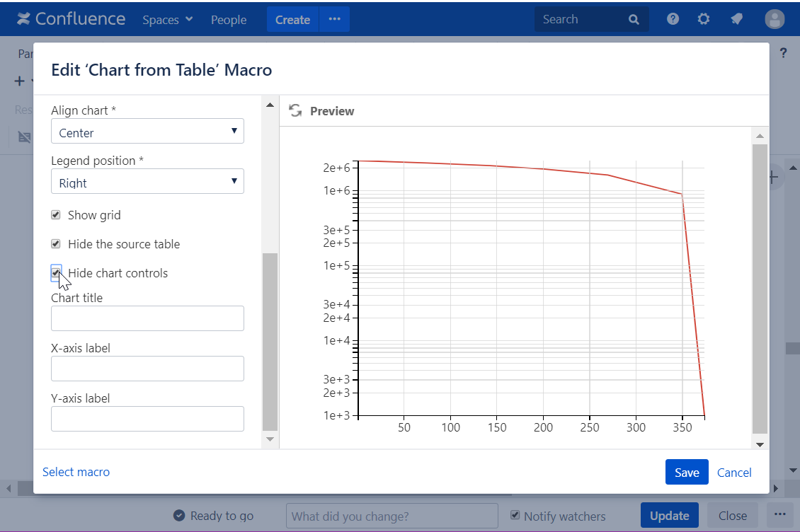Open the People menu item
Screen dimensions: 800x532
[x=229, y=20]
